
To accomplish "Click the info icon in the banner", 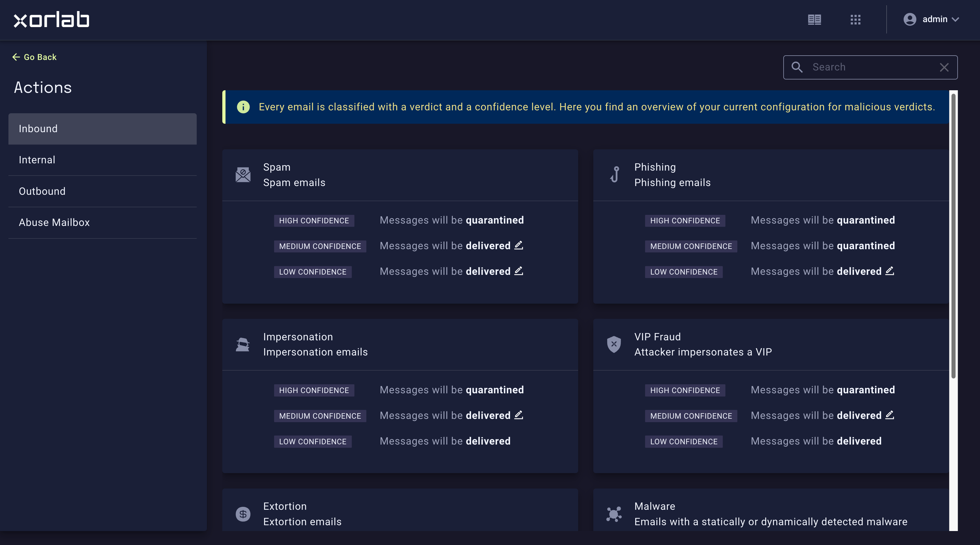I will tap(243, 107).
